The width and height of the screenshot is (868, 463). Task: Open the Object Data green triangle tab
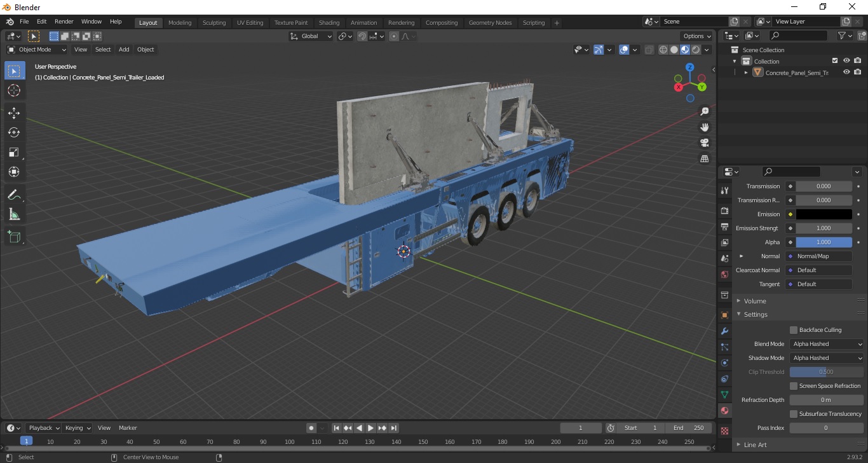click(x=724, y=395)
